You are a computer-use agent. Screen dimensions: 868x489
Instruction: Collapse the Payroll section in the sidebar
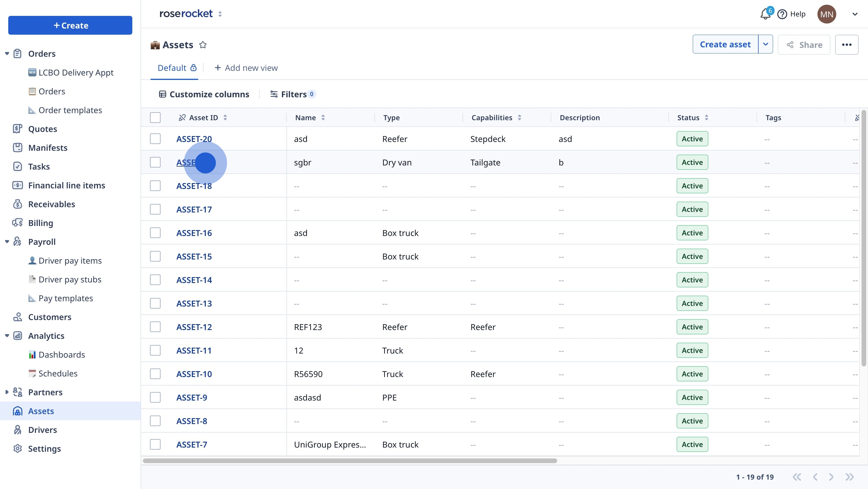coord(7,242)
